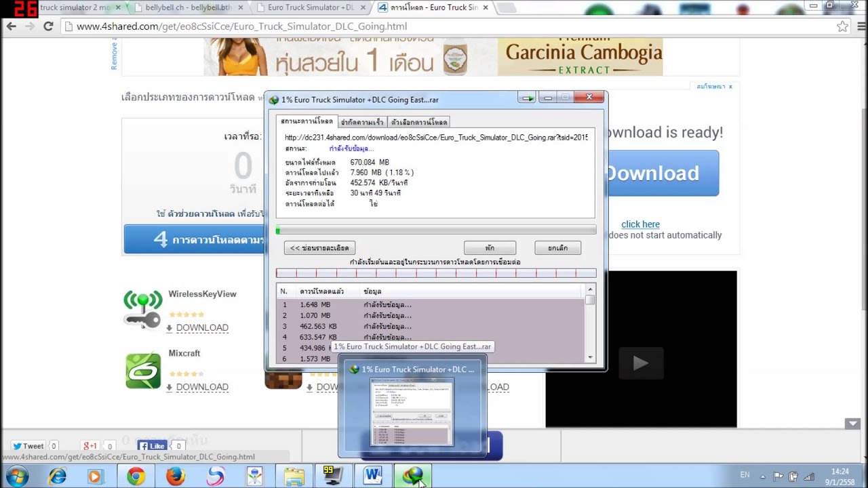868x488 pixels.
Task: Click the browser forward arrow
Action: tap(29, 26)
